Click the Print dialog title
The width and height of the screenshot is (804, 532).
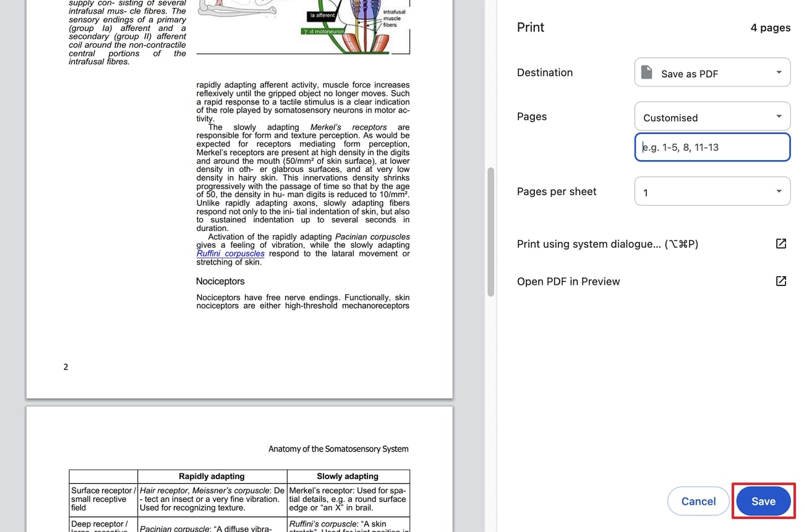[531, 27]
